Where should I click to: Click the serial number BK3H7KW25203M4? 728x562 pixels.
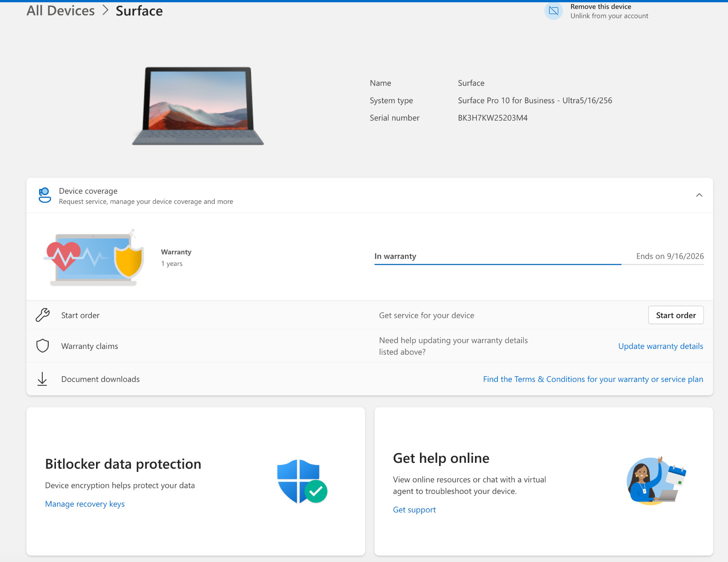(x=493, y=118)
